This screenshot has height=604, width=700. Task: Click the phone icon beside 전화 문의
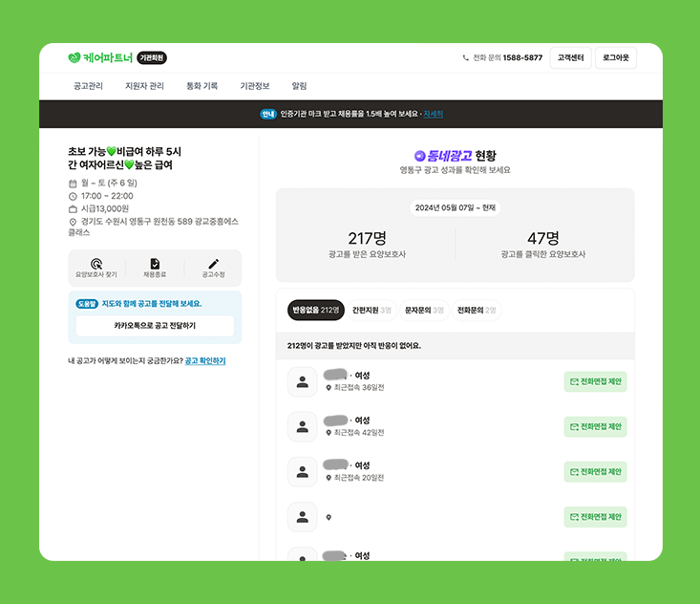tap(466, 57)
